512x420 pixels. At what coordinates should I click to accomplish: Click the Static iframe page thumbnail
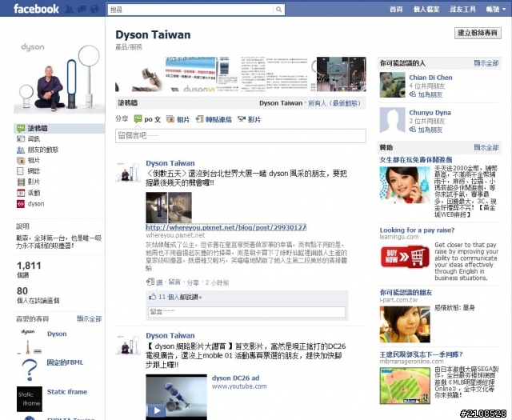[30, 398]
